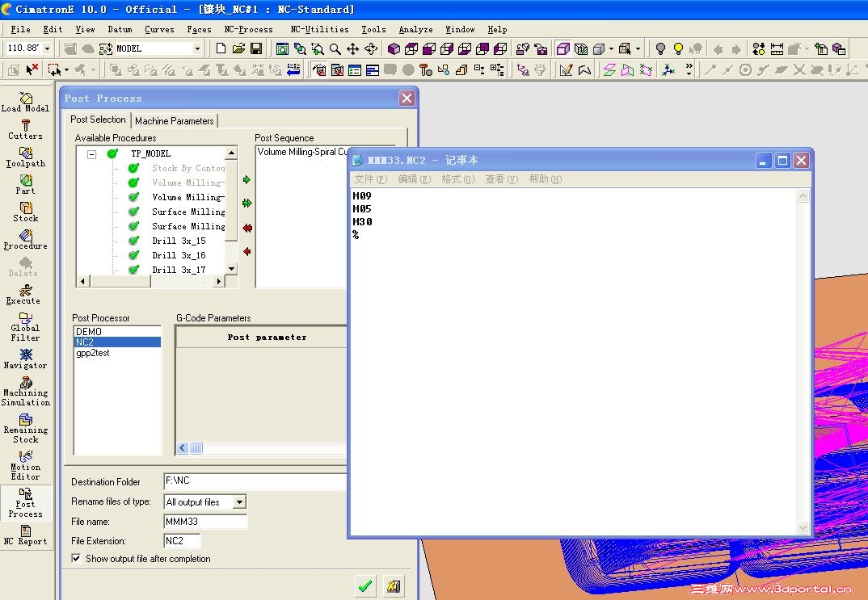Image resolution: width=868 pixels, height=600 pixels.
Task: Select the Part sidebar icon
Action: coord(26,185)
